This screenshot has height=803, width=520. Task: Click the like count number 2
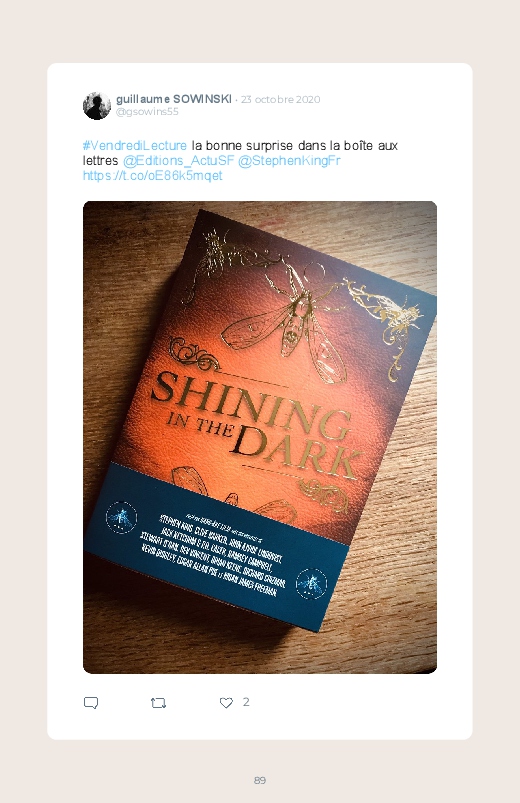246,702
